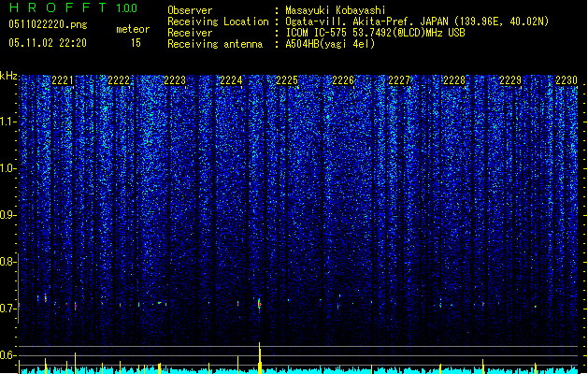Click the 'Receiver' label
The height and width of the screenshot is (374, 588).
pyautogui.click(x=190, y=33)
